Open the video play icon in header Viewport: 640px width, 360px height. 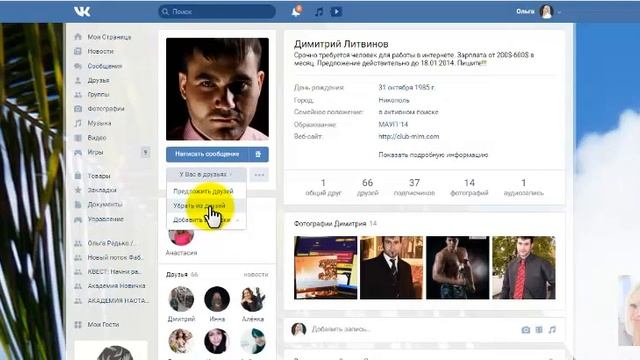click(x=336, y=12)
